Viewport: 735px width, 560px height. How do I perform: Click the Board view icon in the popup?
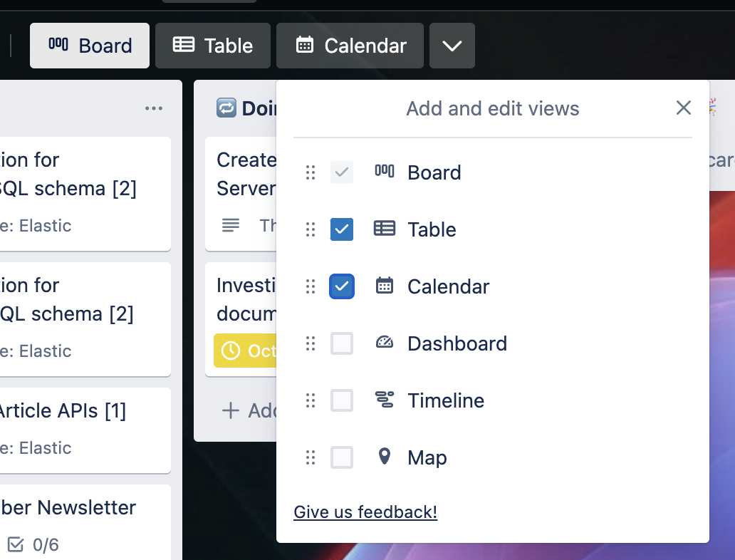click(x=385, y=172)
